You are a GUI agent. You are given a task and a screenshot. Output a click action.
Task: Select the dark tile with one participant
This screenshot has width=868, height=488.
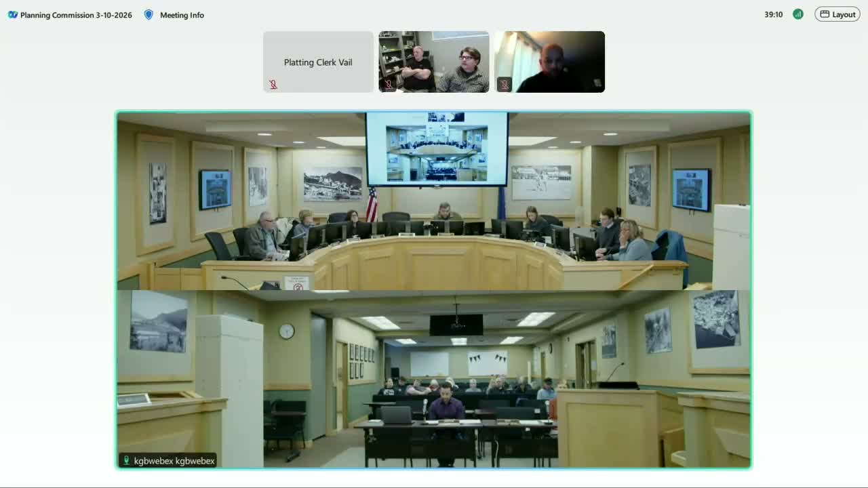tap(550, 62)
